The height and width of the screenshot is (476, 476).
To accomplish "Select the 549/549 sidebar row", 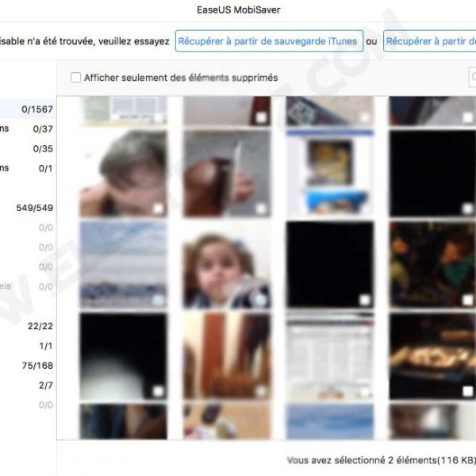I will (28, 208).
